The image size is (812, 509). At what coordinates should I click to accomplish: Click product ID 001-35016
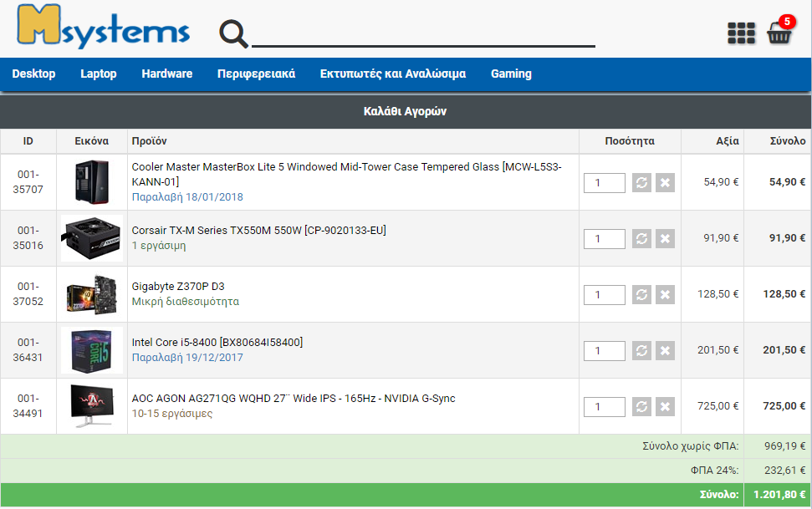tap(28, 237)
